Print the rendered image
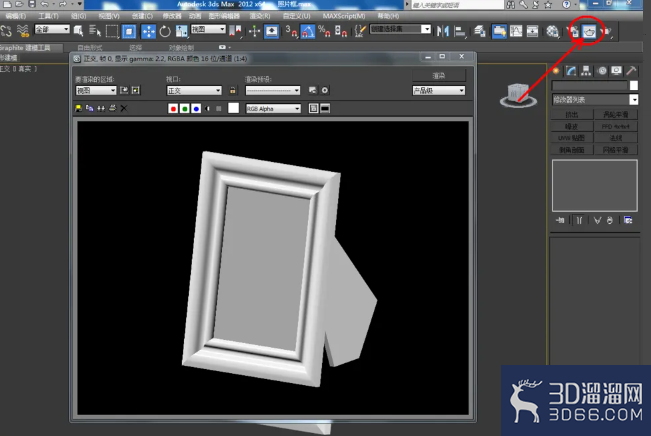The image size is (651, 436). [x=112, y=108]
